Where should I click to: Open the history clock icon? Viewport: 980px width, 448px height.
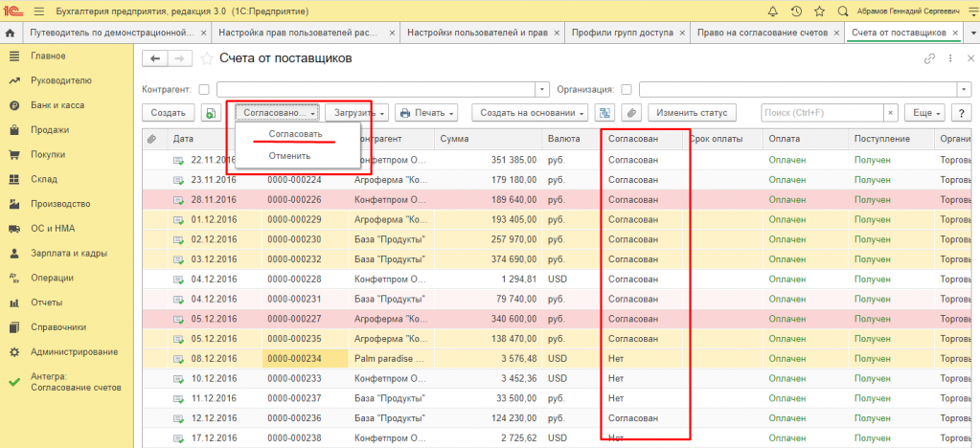point(796,11)
